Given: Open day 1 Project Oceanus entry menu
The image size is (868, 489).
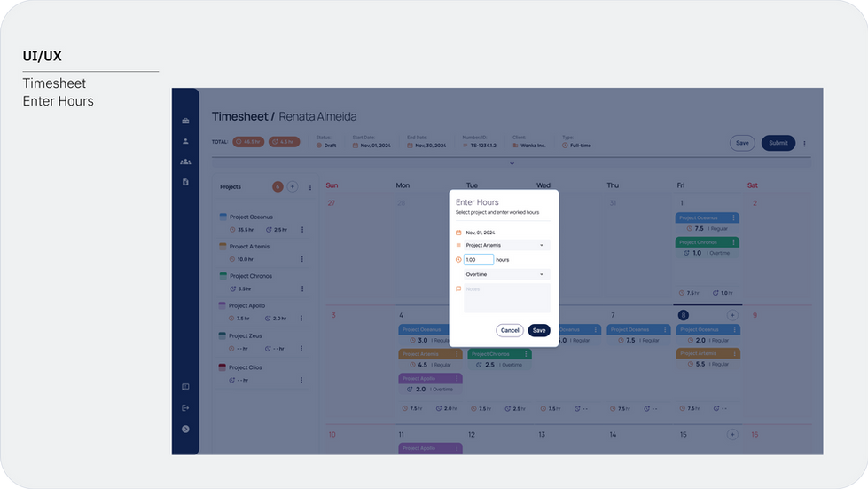Looking at the screenshot, I should point(733,217).
